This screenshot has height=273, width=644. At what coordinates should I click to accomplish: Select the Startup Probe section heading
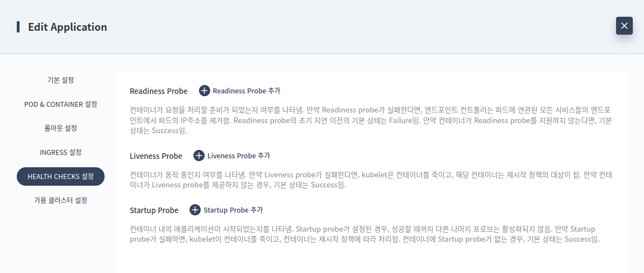[x=154, y=210]
